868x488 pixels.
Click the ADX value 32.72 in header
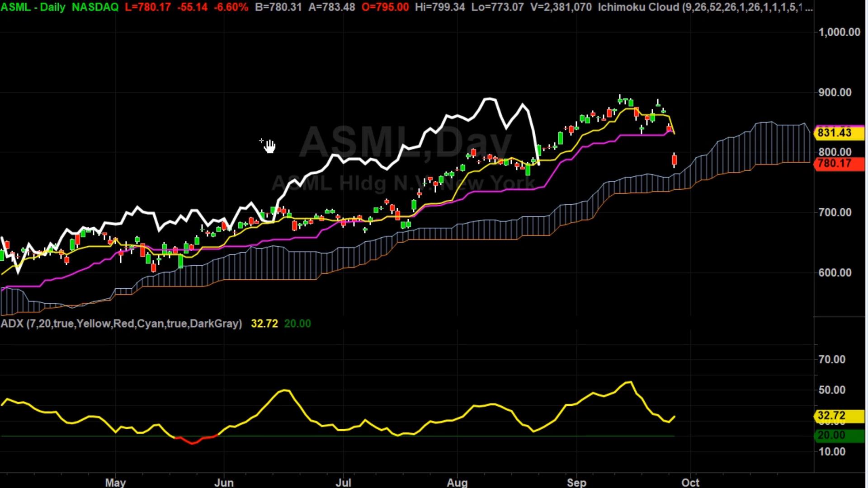coord(264,324)
